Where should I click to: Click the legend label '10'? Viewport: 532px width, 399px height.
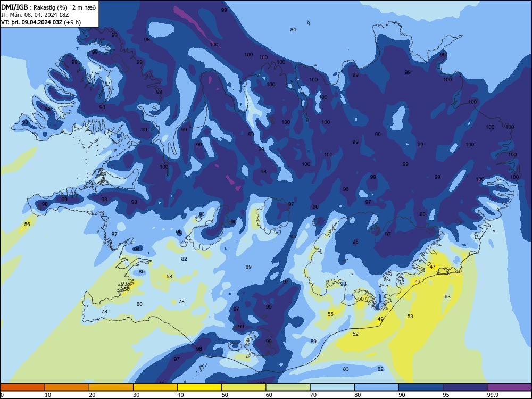pos(48,395)
